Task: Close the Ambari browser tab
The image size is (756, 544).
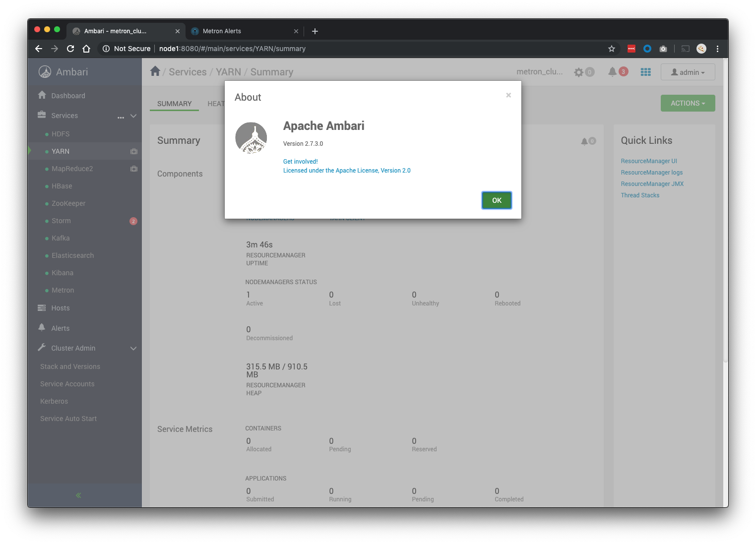Action: tap(178, 31)
